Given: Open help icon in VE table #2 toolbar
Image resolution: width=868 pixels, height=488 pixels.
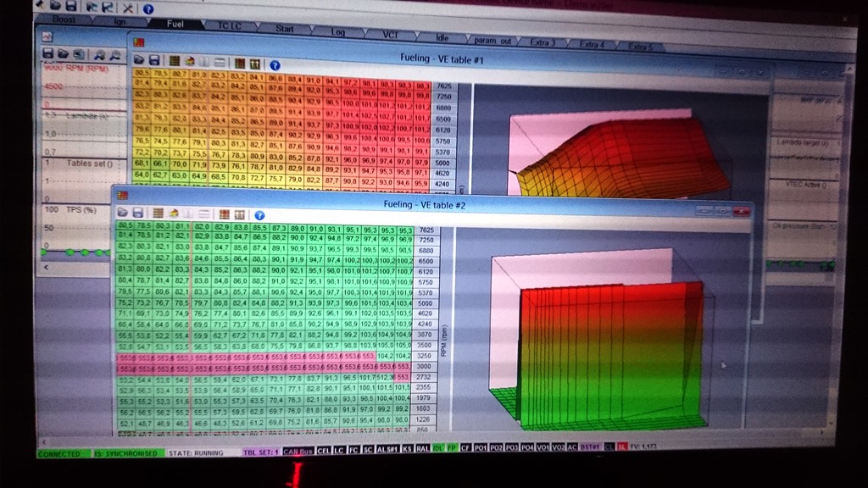Looking at the screenshot, I should point(259,216).
